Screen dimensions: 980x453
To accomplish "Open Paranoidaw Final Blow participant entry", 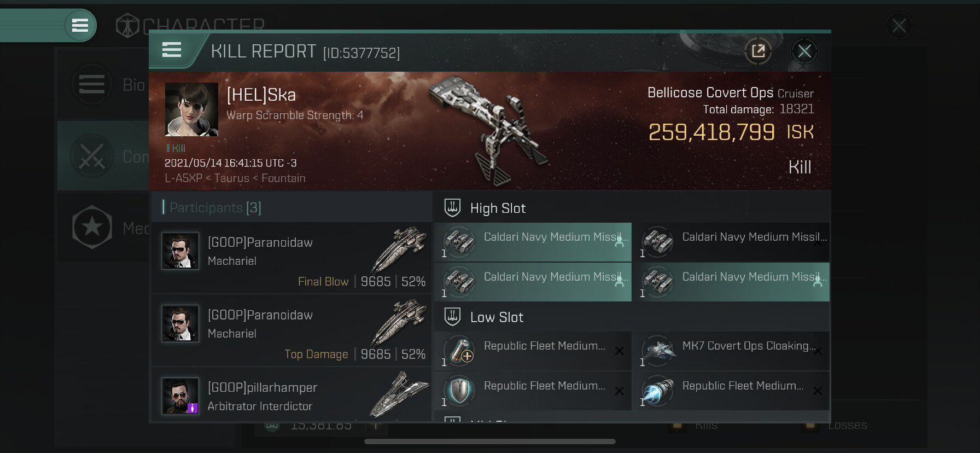I will coord(291,258).
